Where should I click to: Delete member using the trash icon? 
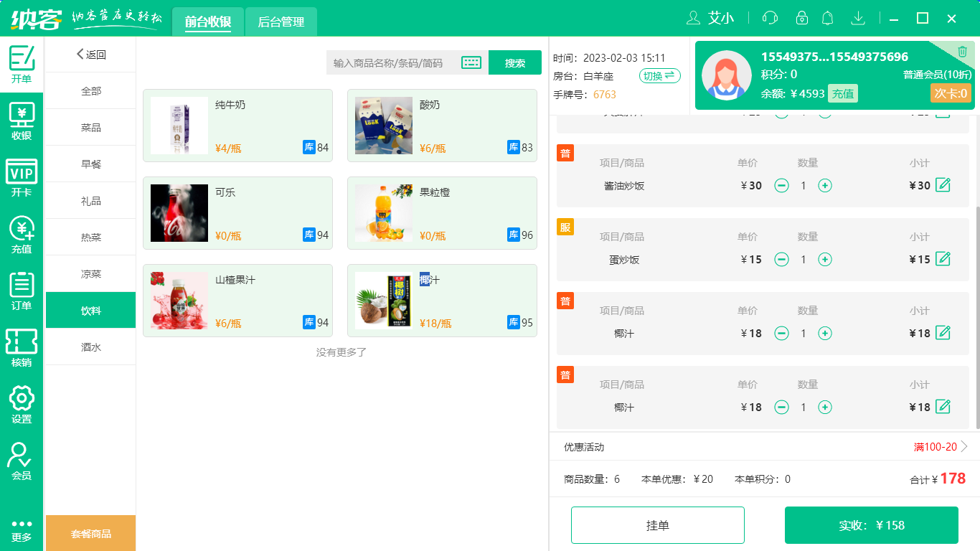coord(962,50)
